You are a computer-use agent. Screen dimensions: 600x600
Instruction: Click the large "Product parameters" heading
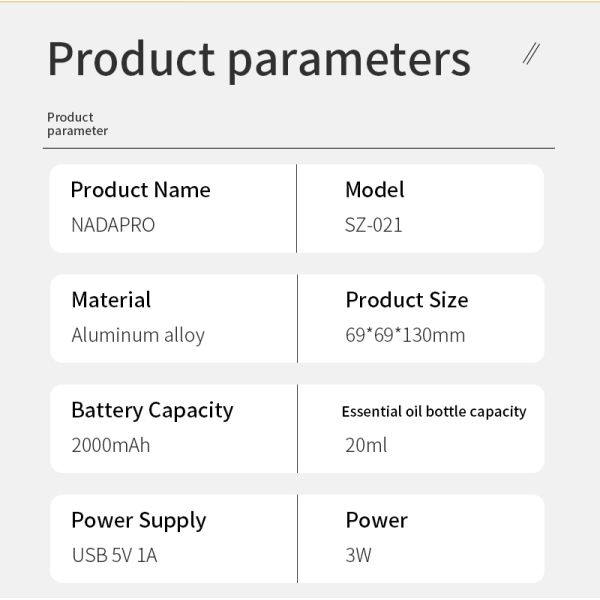point(259,59)
